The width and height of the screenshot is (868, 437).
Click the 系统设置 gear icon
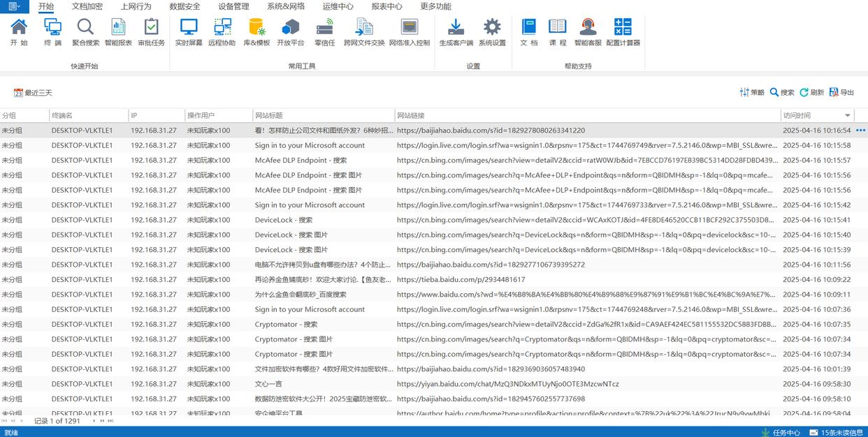coord(492,32)
